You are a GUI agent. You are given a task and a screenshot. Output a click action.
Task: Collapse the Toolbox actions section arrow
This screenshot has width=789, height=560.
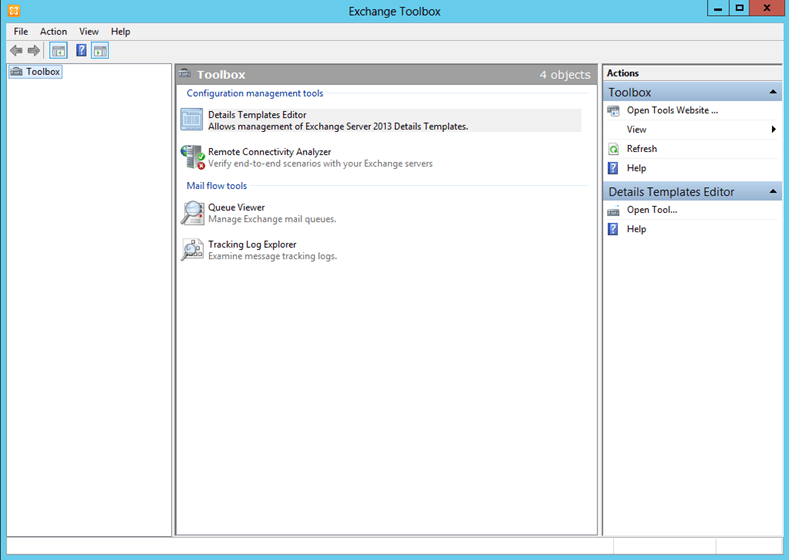pos(773,92)
